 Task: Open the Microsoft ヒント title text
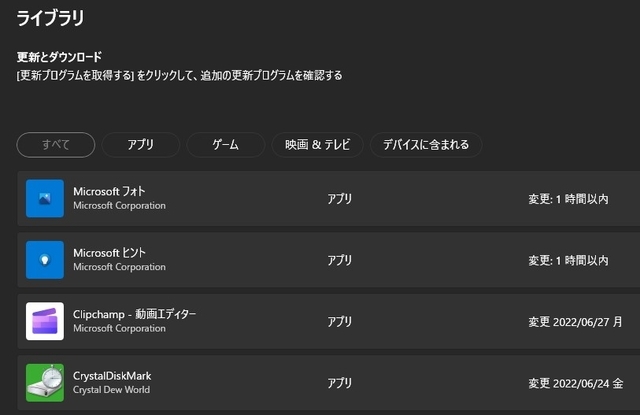(109, 253)
